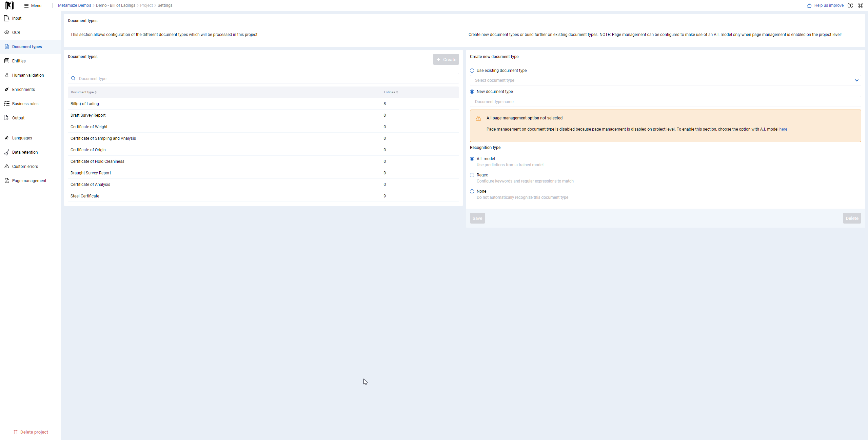Click the Enrichments icon in sidebar

click(x=7, y=90)
